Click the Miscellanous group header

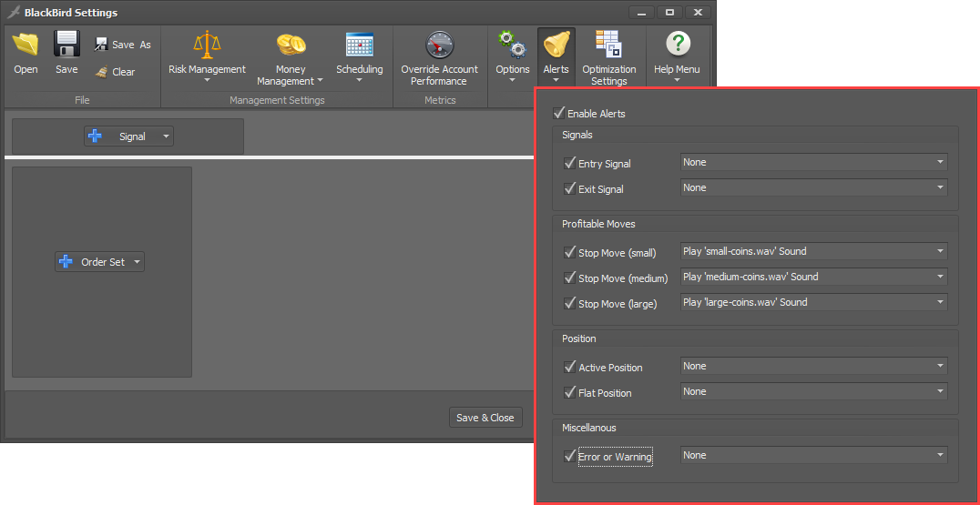click(588, 429)
